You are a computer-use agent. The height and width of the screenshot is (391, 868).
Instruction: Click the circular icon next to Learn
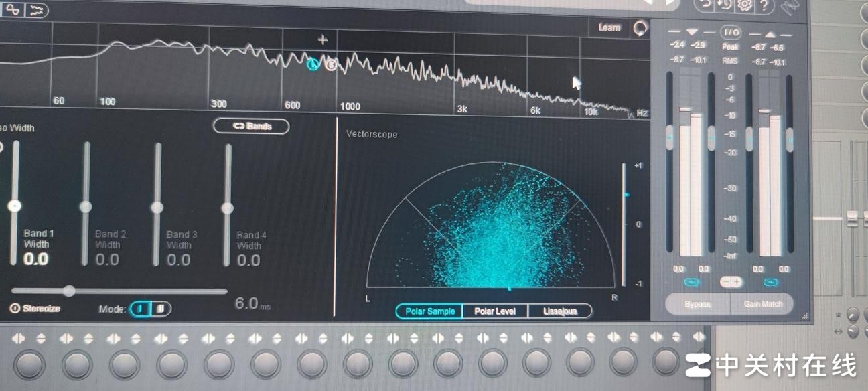coord(640,27)
